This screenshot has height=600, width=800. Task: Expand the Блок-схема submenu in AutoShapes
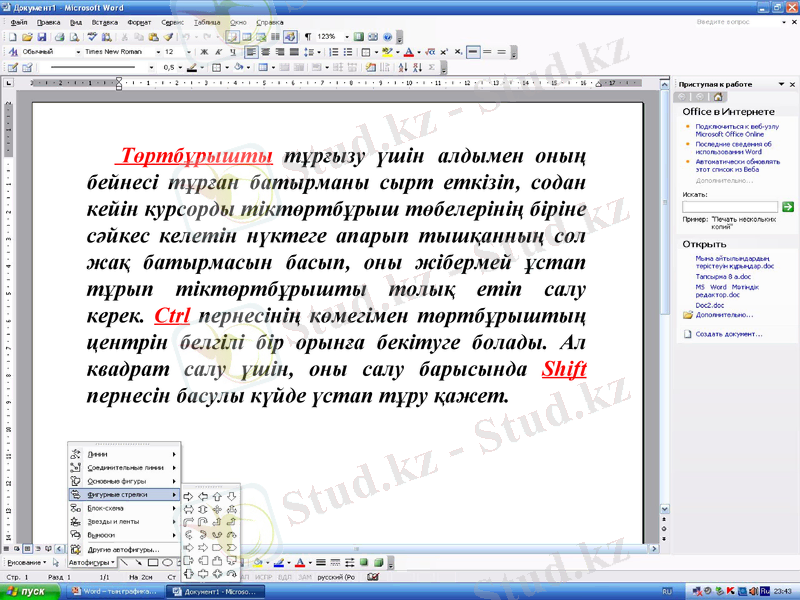coord(105,508)
